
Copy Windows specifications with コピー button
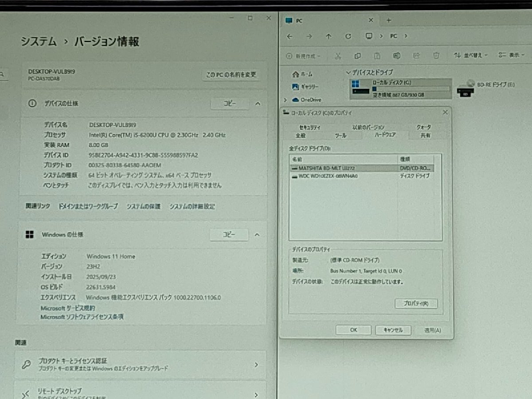[229, 235]
